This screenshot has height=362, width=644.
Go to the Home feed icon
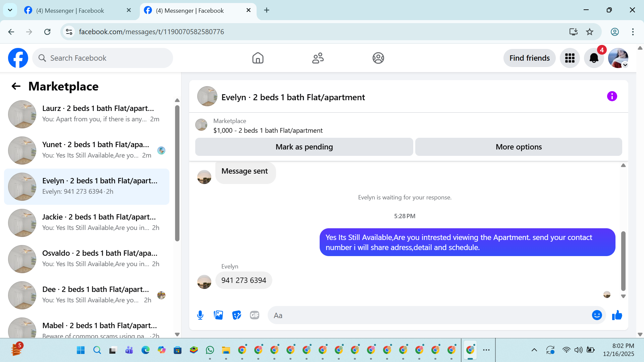click(258, 58)
